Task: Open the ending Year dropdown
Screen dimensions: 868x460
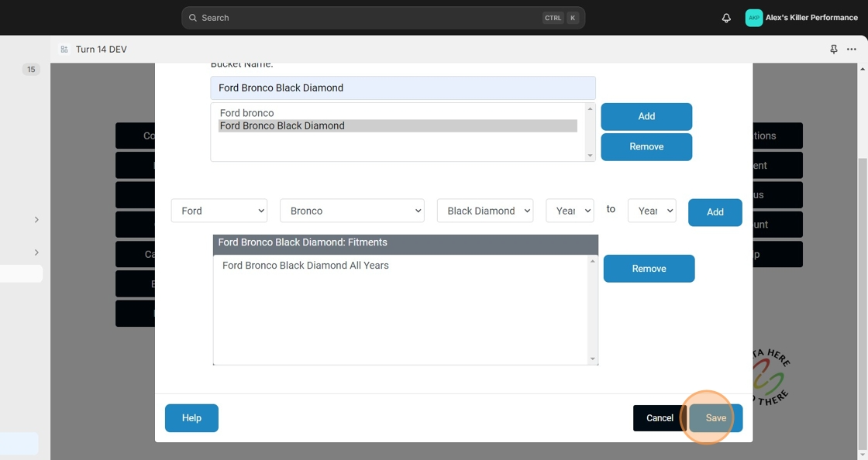Action: (x=652, y=211)
